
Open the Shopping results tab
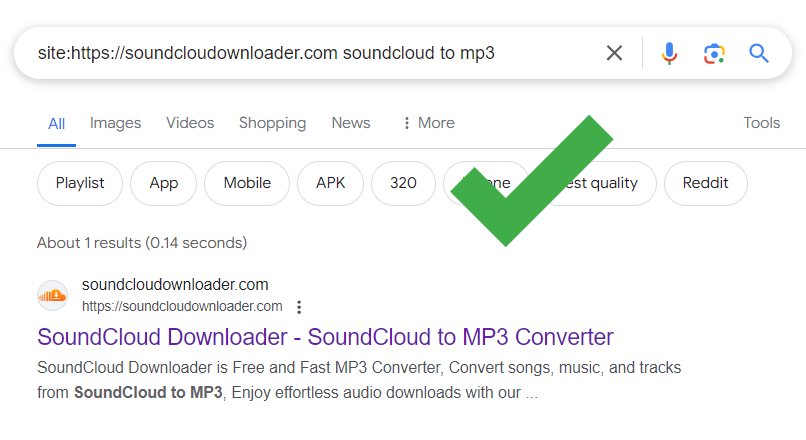pyautogui.click(x=272, y=123)
